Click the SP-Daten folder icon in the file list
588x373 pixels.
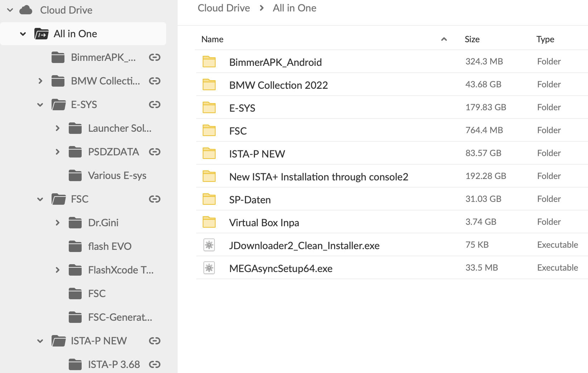209,199
